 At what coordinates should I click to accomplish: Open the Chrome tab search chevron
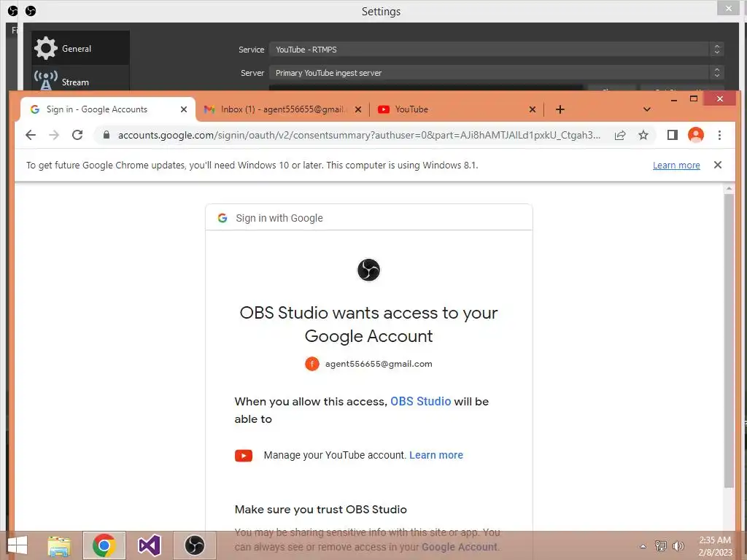pyautogui.click(x=646, y=109)
